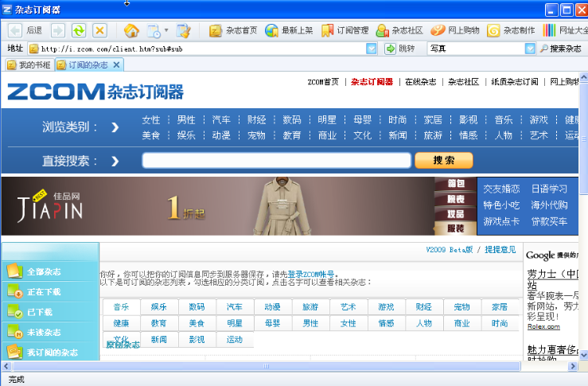This screenshot has height=386, width=588.
Task: Click the 直接搜索 chevron arrow
Action: pyautogui.click(x=115, y=162)
